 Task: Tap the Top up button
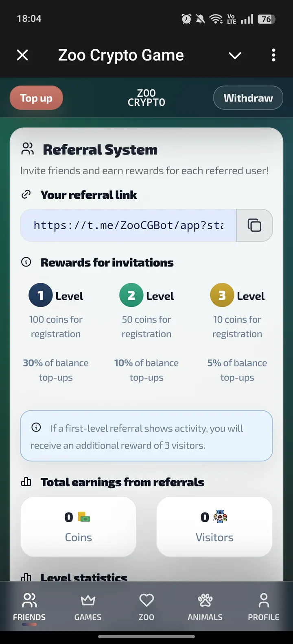[36, 98]
